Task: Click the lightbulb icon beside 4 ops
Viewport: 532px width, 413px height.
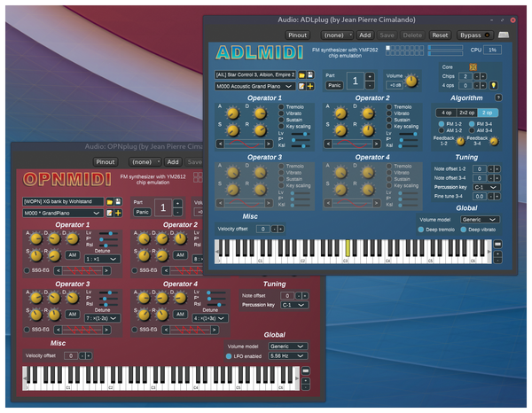Action: pos(494,85)
